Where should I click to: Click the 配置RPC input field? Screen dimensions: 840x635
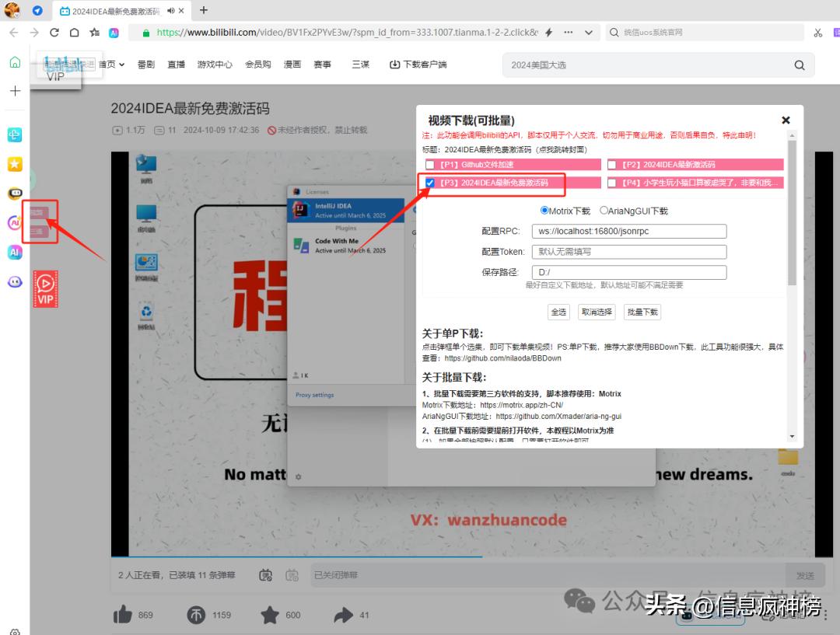click(629, 232)
